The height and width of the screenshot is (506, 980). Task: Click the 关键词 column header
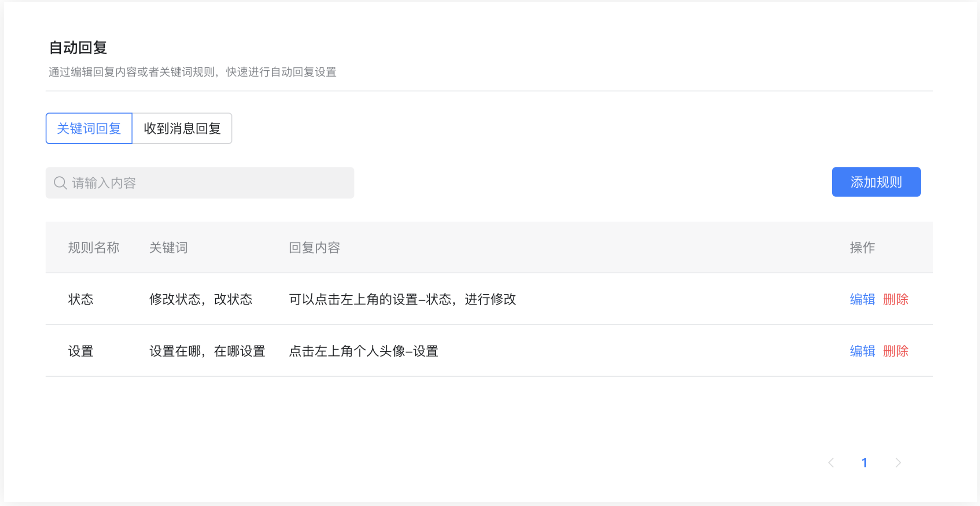168,247
